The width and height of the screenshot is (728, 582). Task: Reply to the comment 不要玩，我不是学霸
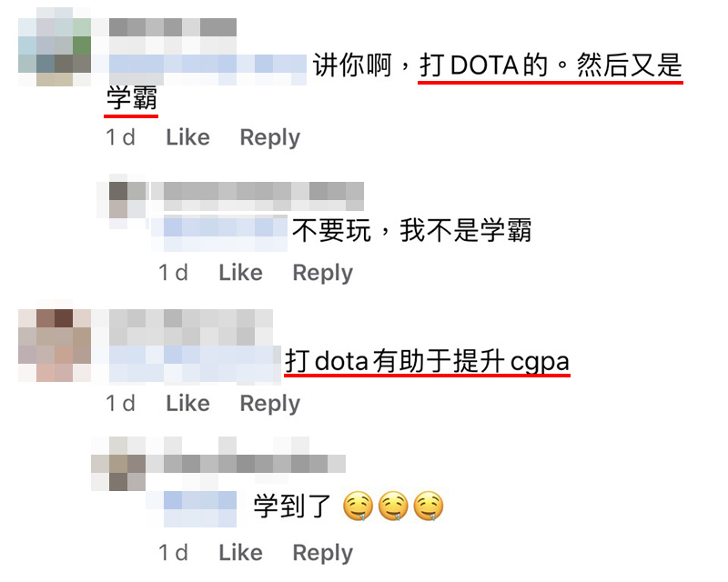click(323, 274)
